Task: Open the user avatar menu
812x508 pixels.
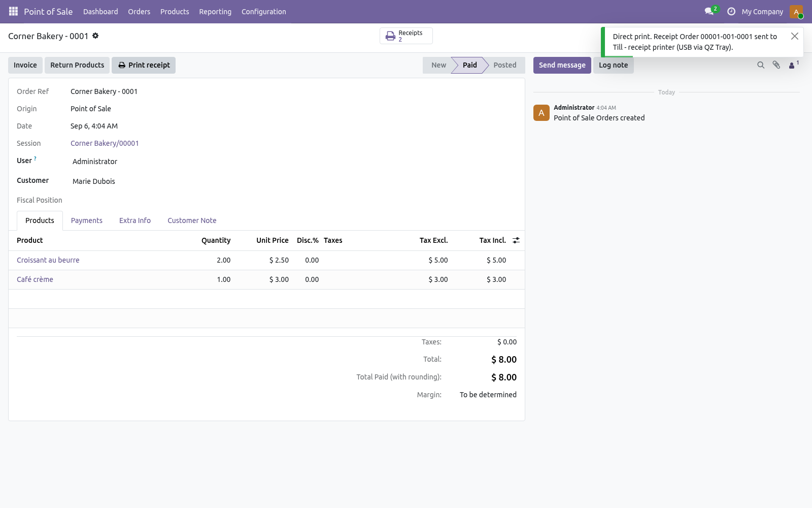Action: tap(796, 11)
